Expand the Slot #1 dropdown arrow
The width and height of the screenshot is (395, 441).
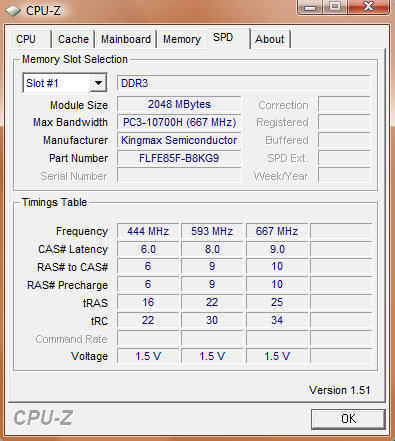point(98,83)
